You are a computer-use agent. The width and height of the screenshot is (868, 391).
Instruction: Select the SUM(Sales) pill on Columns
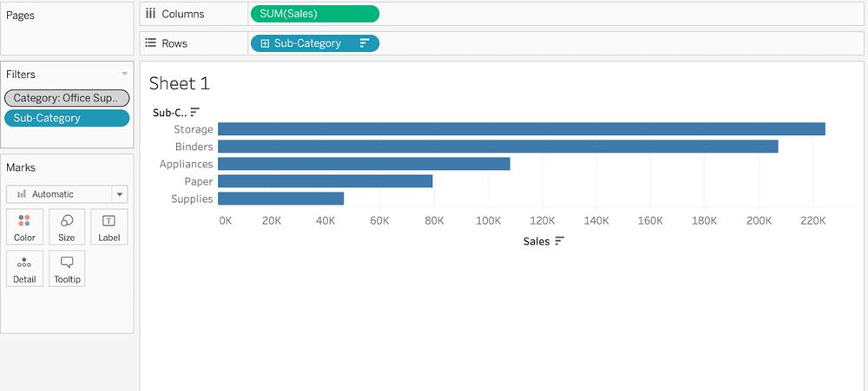[x=313, y=14]
